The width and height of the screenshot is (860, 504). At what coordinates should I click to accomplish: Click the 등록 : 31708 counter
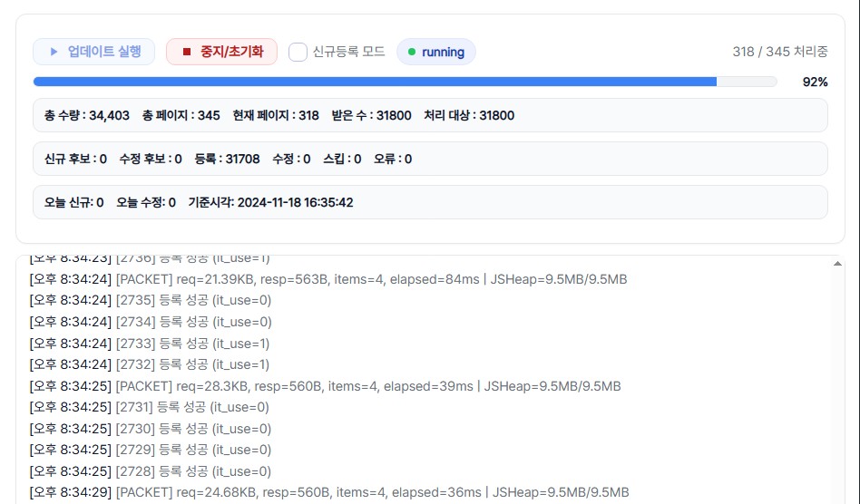coord(227,159)
